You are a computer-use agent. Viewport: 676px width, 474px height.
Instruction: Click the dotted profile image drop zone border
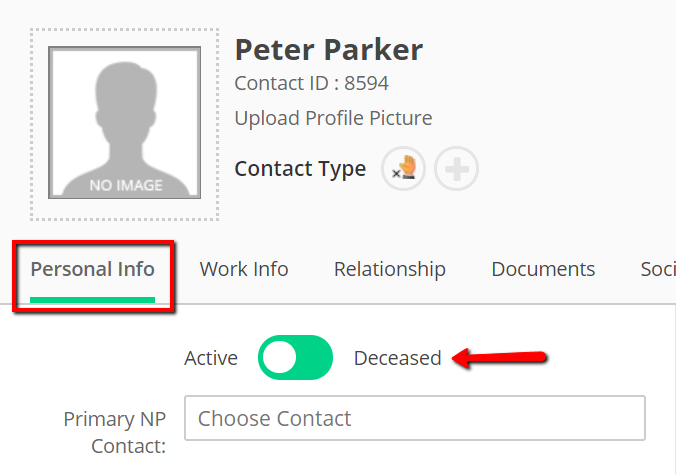(125, 30)
